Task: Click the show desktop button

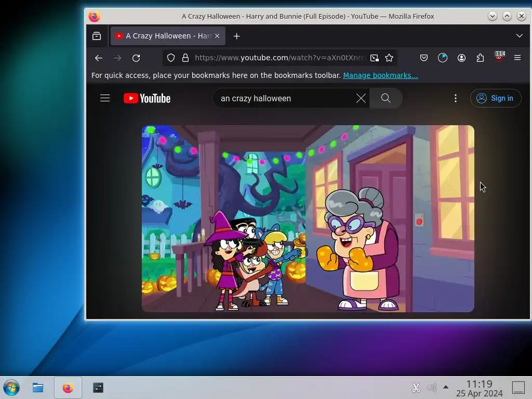Action: pyautogui.click(x=518, y=388)
